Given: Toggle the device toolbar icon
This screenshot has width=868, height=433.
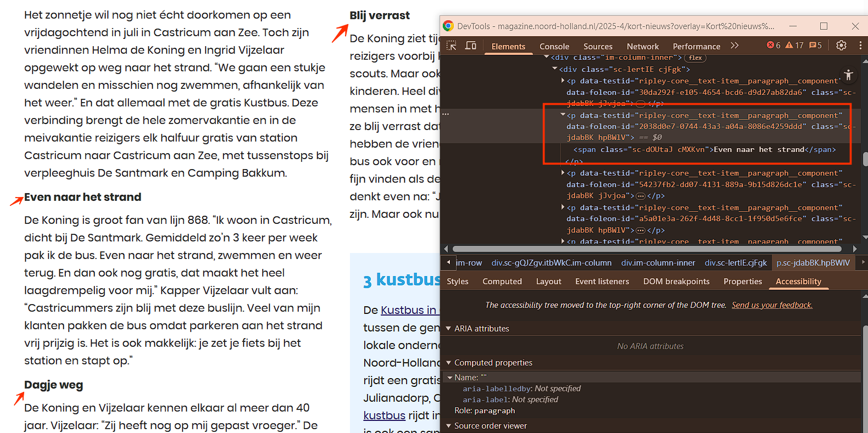Looking at the screenshot, I should [471, 46].
